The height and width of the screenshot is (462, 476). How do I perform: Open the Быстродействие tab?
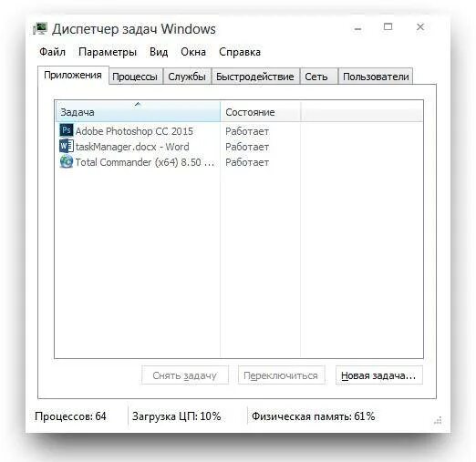255,77
